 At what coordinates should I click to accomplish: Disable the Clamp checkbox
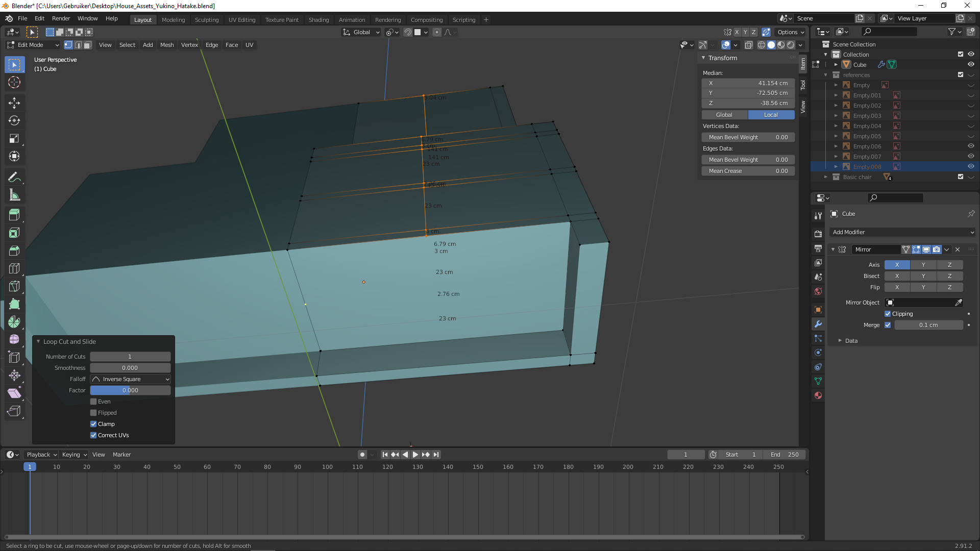coord(93,424)
